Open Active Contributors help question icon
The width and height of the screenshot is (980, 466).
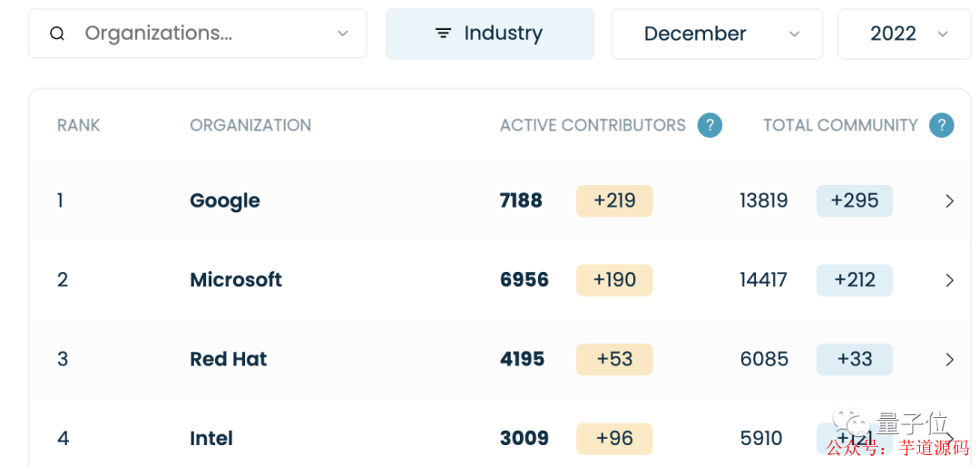710,125
